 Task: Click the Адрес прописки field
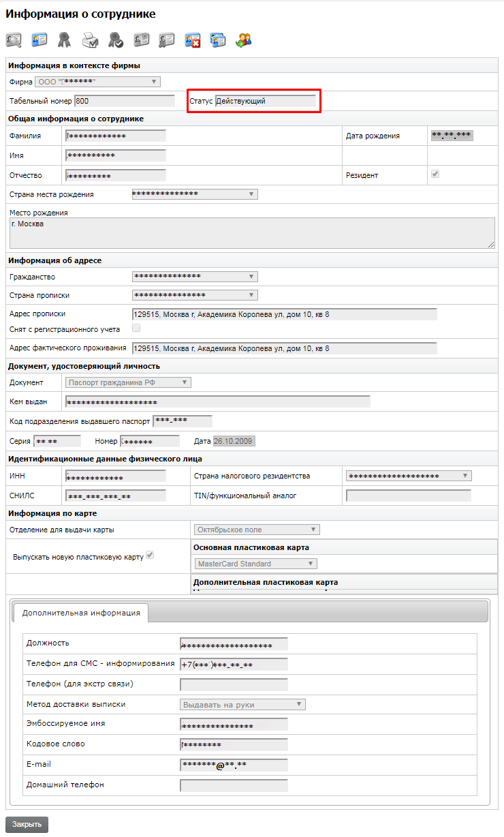[284, 314]
